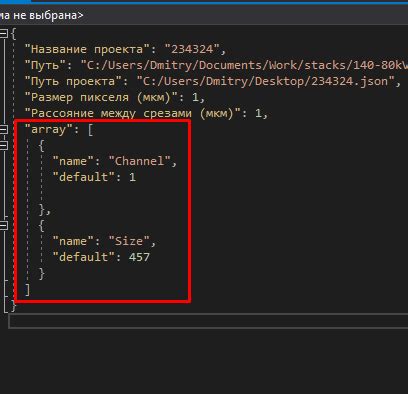408x394 pixels.
Task: Click the "Рассояние между срезами (мкм)" key
Action: [x=133, y=113]
